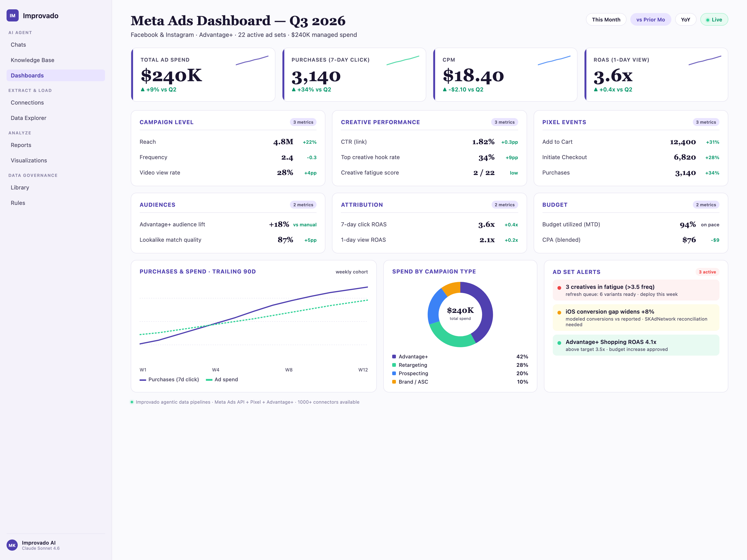Image resolution: width=747 pixels, height=560 pixels.
Task: Click the Add to Cart 12,400 value
Action: click(683, 142)
